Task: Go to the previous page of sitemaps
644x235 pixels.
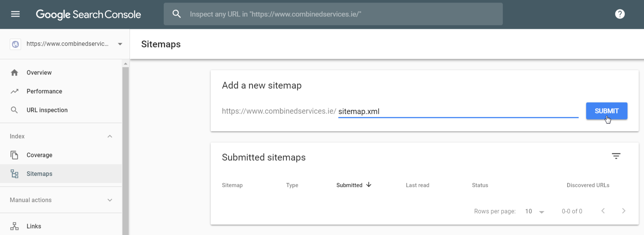Action: (603, 211)
